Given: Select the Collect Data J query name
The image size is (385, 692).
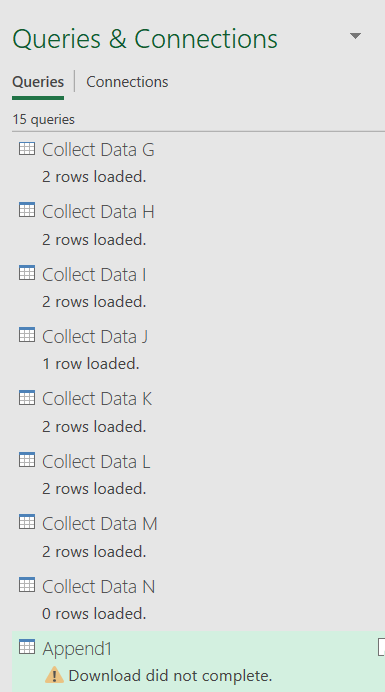Looking at the screenshot, I should click(95, 336).
